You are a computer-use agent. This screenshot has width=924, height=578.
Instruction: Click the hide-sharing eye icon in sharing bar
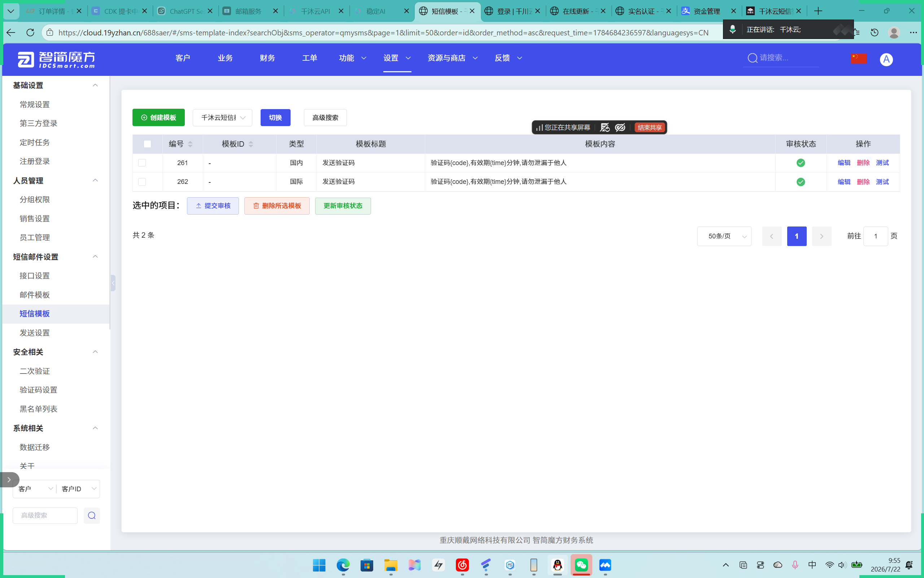[x=620, y=127]
